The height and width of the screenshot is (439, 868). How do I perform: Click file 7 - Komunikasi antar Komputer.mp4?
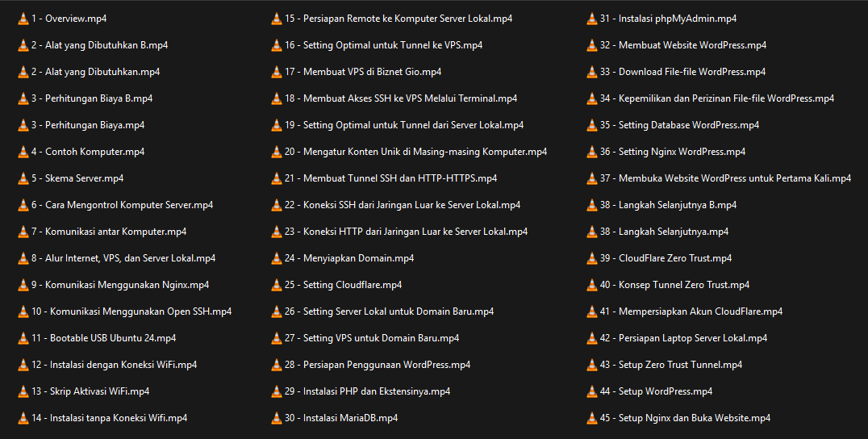coord(109,232)
